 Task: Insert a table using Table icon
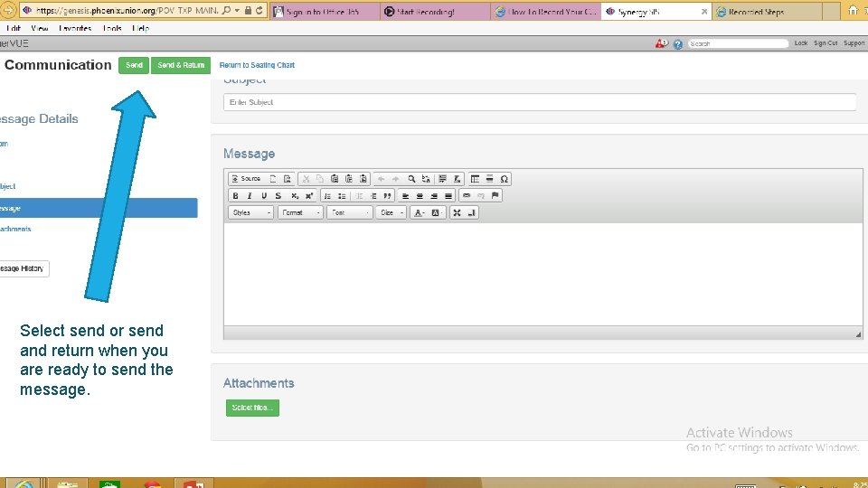click(x=475, y=179)
